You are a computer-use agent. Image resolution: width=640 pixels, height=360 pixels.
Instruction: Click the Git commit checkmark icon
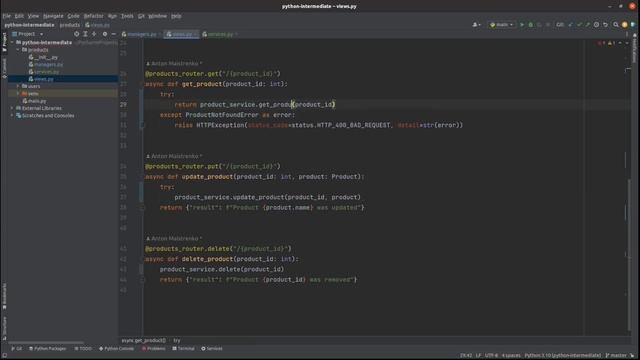tap(579, 25)
